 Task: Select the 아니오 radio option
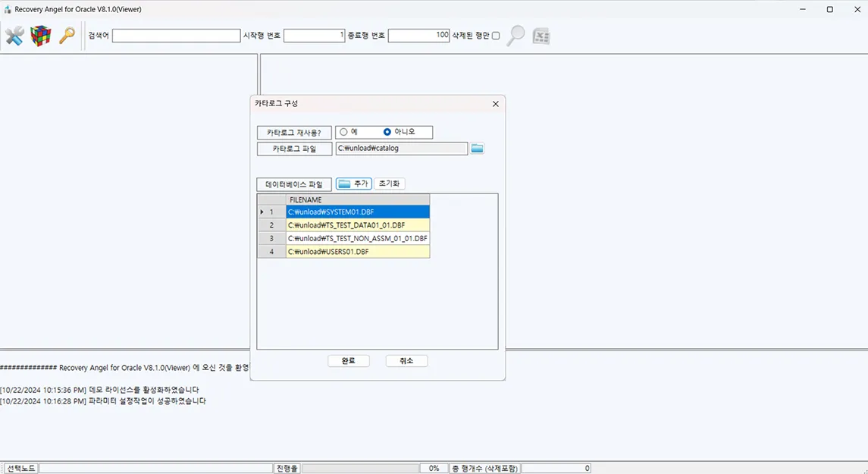(387, 132)
